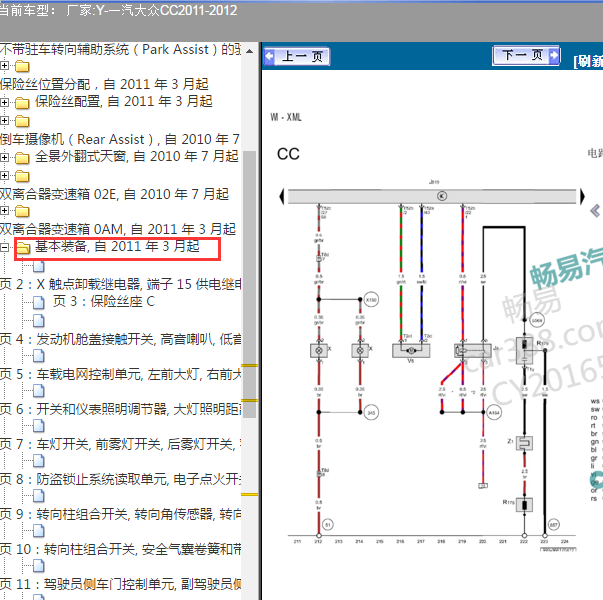
Task: Open 页 8: 防盗锁止系统读取单元
Action: pos(121,479)
